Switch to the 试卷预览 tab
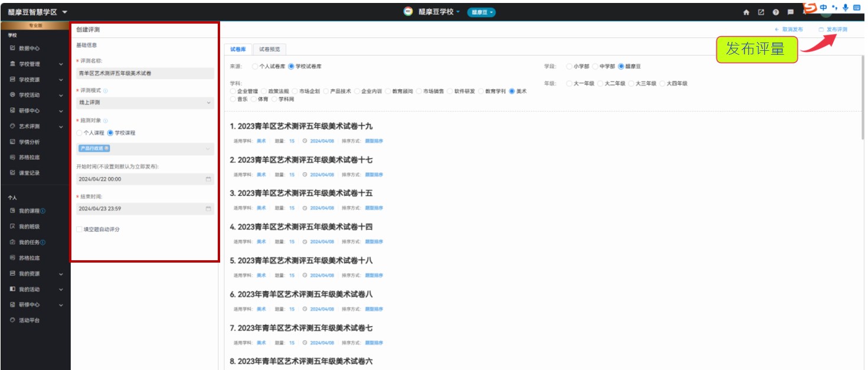Viewport: 868px width, 370px height. pyautogui.click(x=270, y=50)
